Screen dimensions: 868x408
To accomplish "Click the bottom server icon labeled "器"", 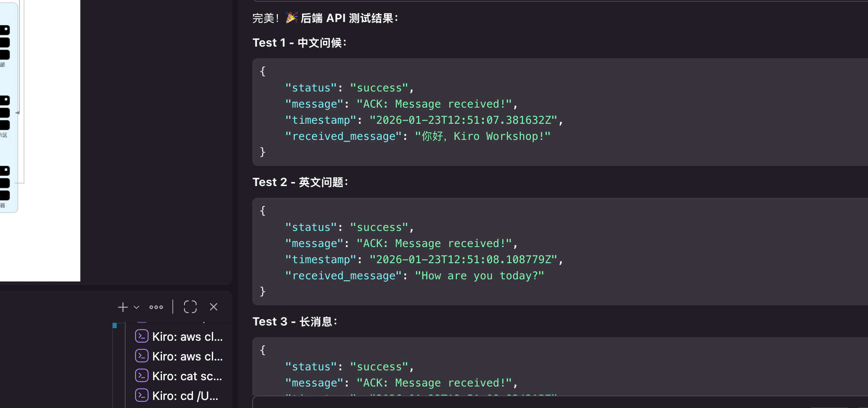I will [4, 183].
